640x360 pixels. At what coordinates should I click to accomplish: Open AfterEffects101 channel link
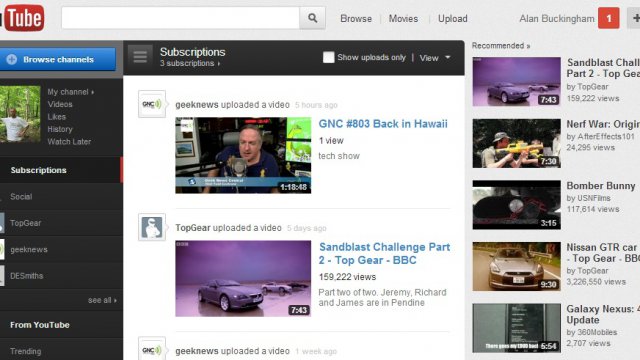605,137
